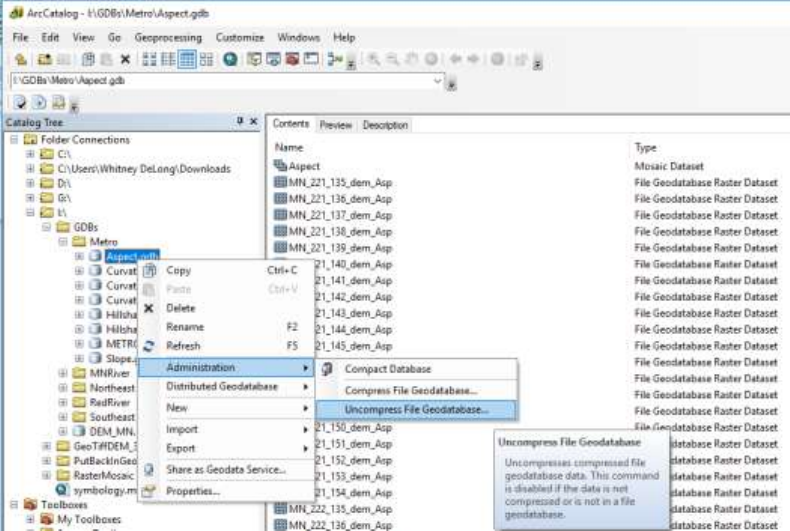Screen dimensions: 790x531
Task: Toggle the Catalog Tree window icon
Action: pos(254,59)
